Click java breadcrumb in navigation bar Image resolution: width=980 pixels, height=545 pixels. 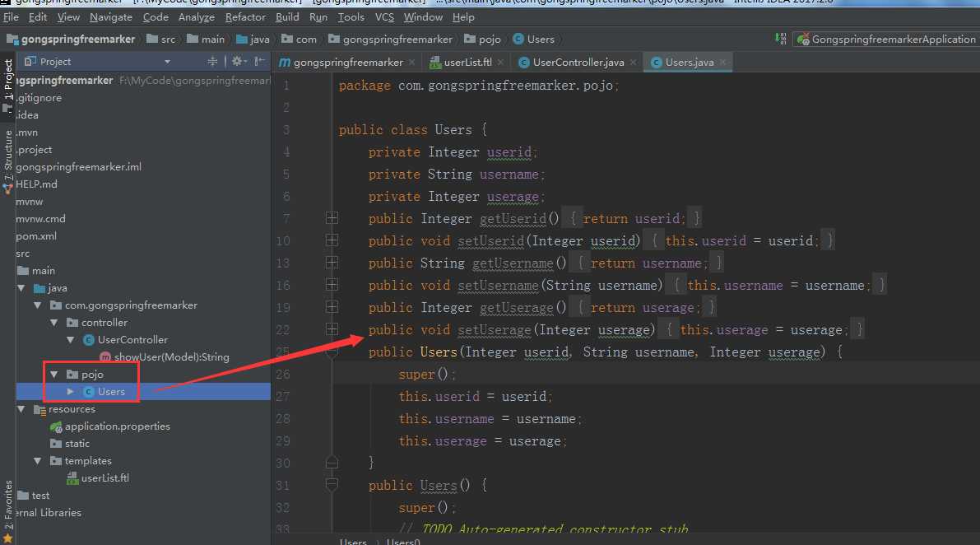click(253, 40)
